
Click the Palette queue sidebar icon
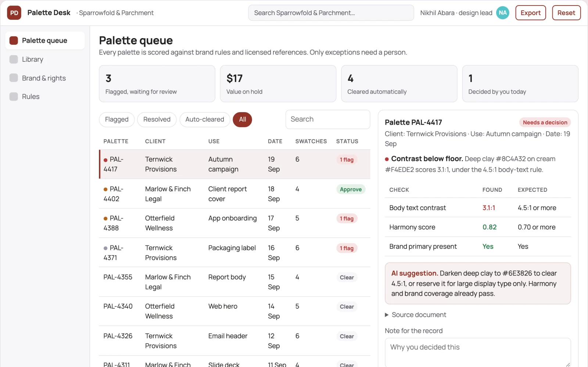point(14,40)
